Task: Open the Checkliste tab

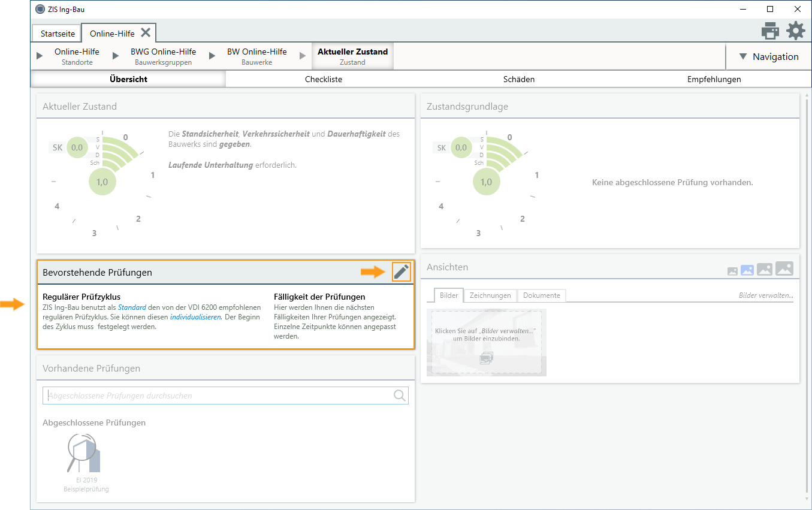Action: point(324,79)
